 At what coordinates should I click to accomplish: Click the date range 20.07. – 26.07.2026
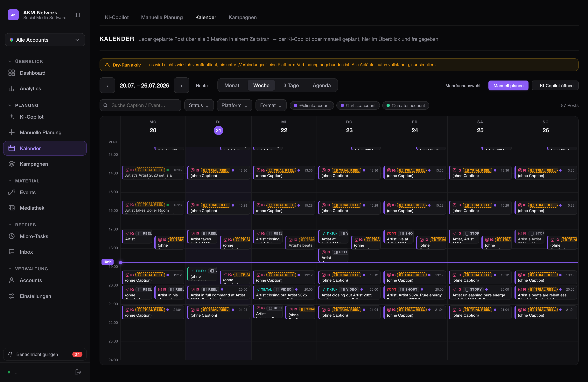coord(144,86)
